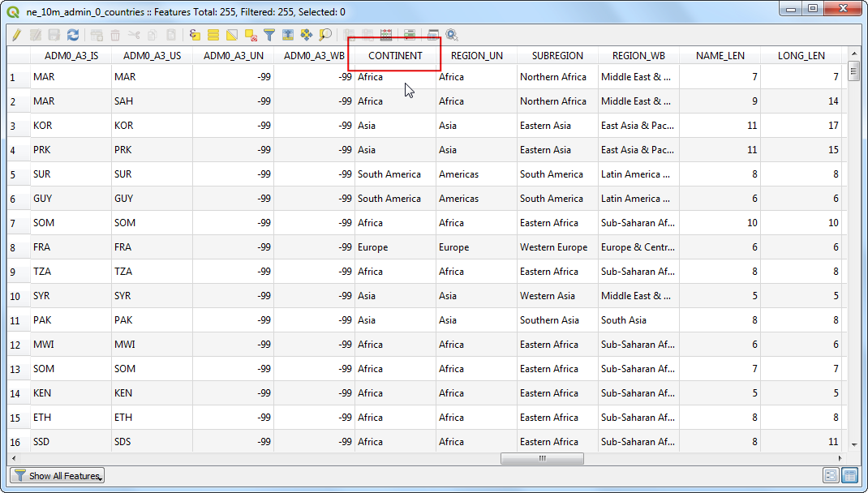The width and height of the screenshot is (868, 493).
Task: Switch to table view
Action: pos(850,476)
